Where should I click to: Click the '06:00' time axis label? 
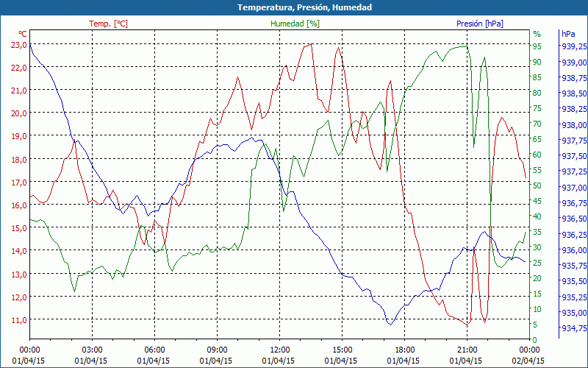coord(154,350)
